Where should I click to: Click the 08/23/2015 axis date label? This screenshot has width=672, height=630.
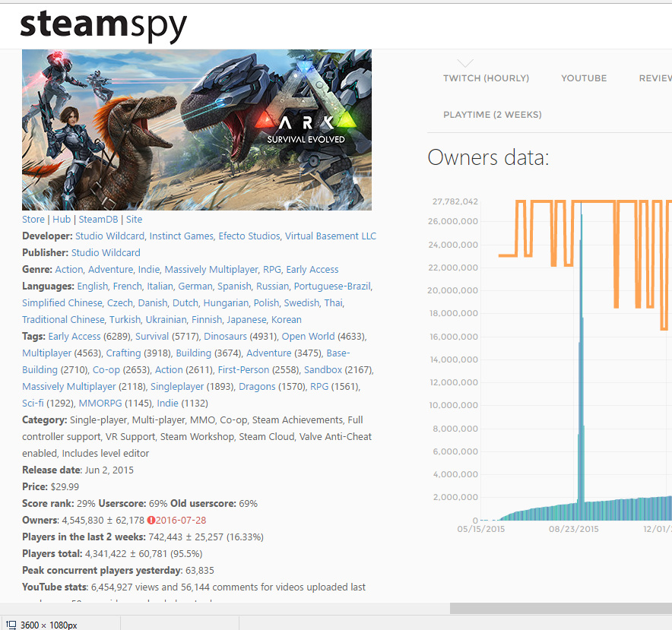click(573, 529)
